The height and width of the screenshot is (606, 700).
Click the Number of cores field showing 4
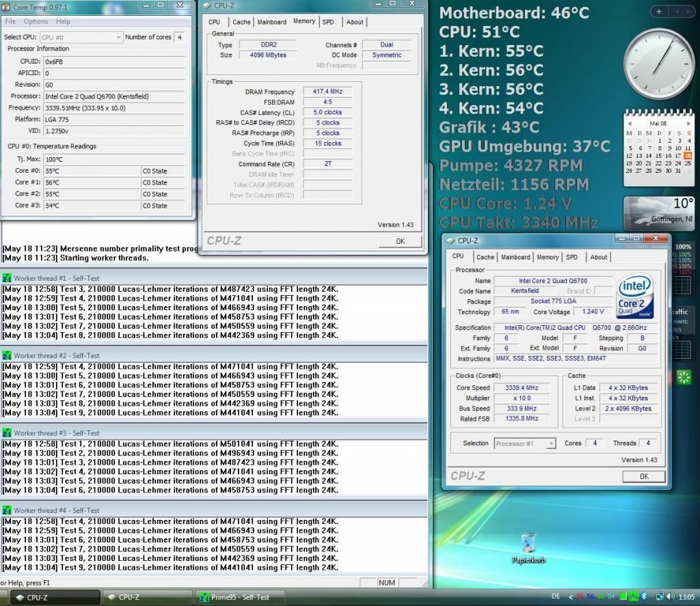180,38
